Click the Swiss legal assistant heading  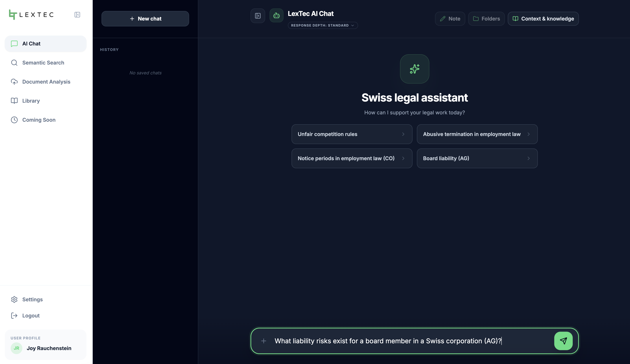[415, 98]
